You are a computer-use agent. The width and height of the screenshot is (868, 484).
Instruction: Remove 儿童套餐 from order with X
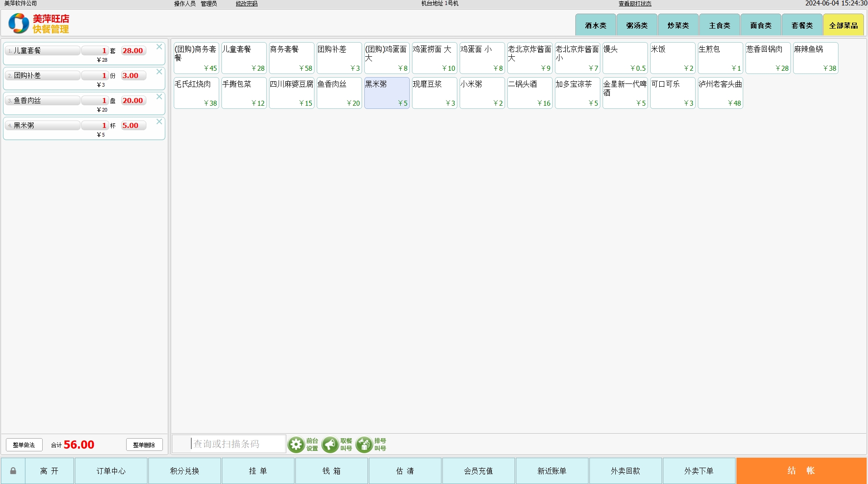tap(159, 47)
